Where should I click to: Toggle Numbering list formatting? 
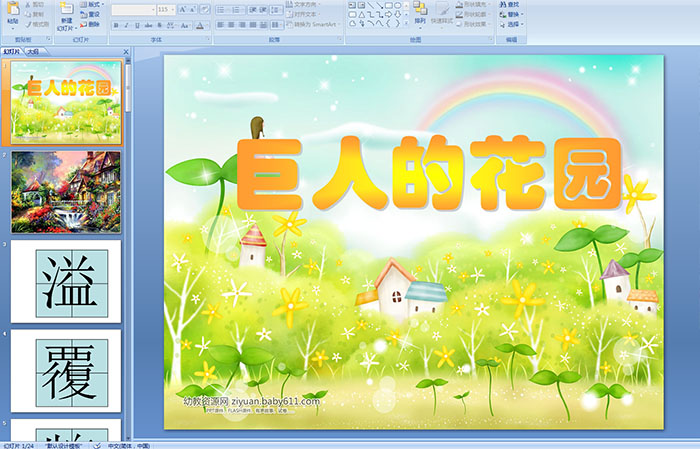238,10
